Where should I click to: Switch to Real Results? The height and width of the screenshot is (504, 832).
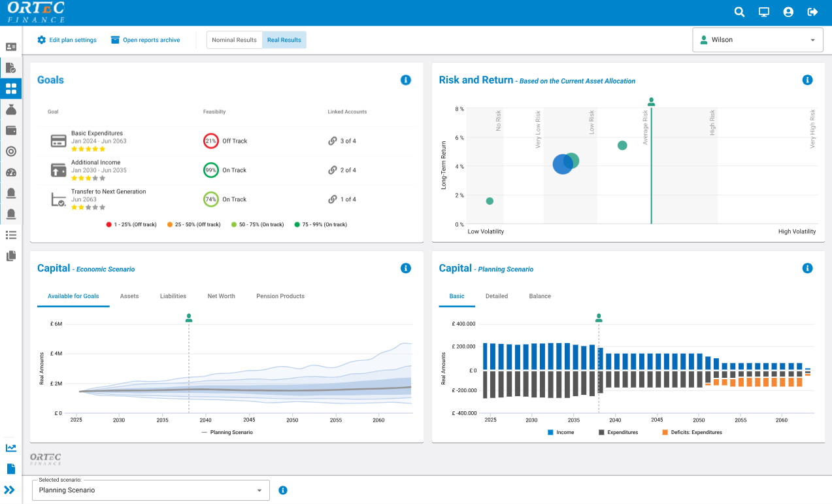(284, 40)
